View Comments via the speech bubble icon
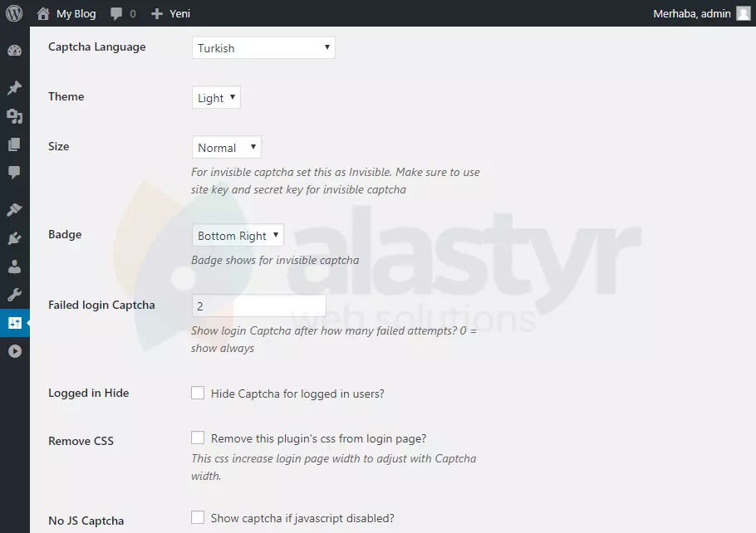This screenshot has height=533, width=756. (14, 172)
